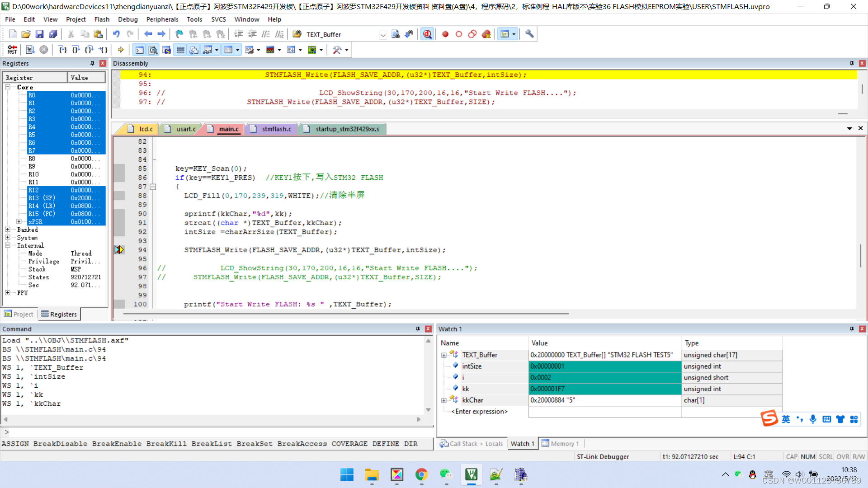Open the Disassembly Window toolbar icon

153,50
